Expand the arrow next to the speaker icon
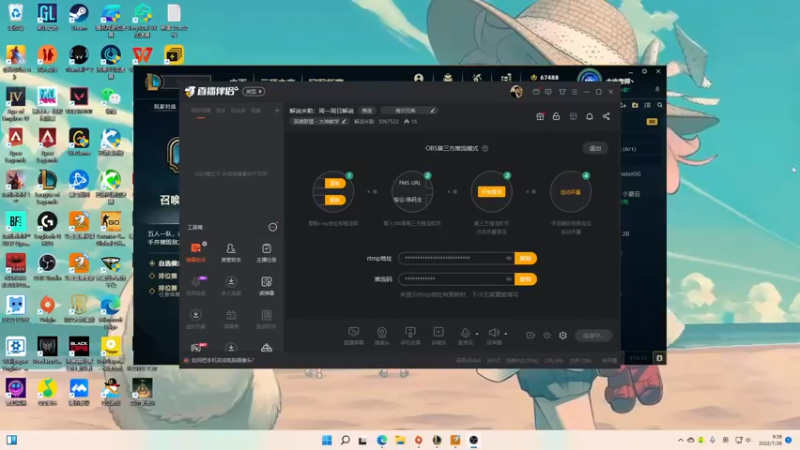800x450 pixels. 506,334
